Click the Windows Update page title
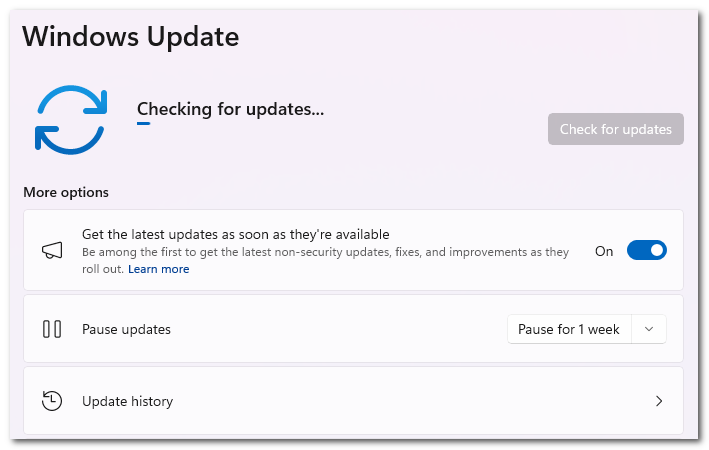 (131, 37)
